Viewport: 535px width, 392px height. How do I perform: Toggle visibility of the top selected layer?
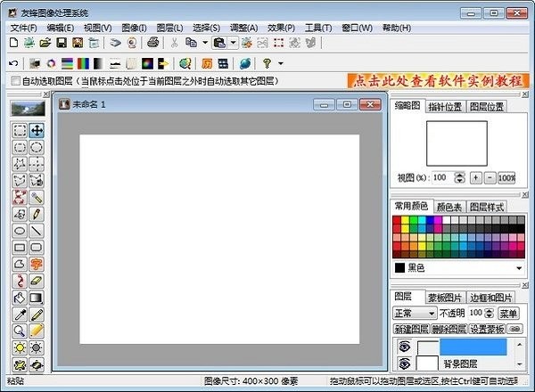point(404,347)
